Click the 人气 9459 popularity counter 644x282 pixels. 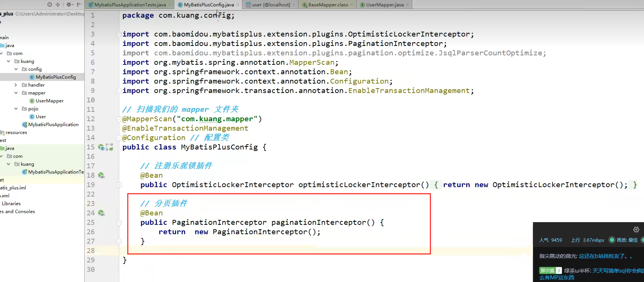(551, 240)
